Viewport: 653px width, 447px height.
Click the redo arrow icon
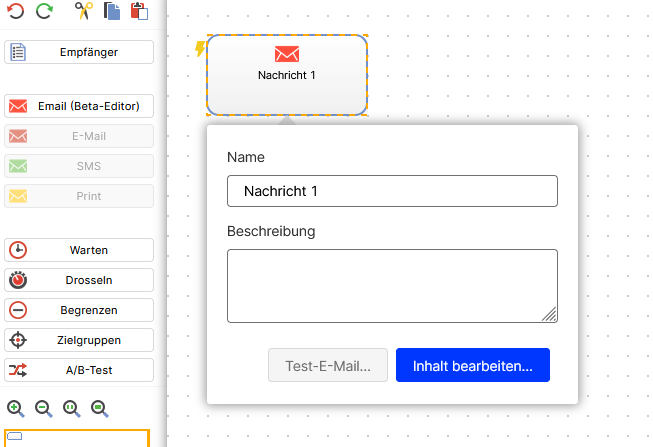click(44, 12)
